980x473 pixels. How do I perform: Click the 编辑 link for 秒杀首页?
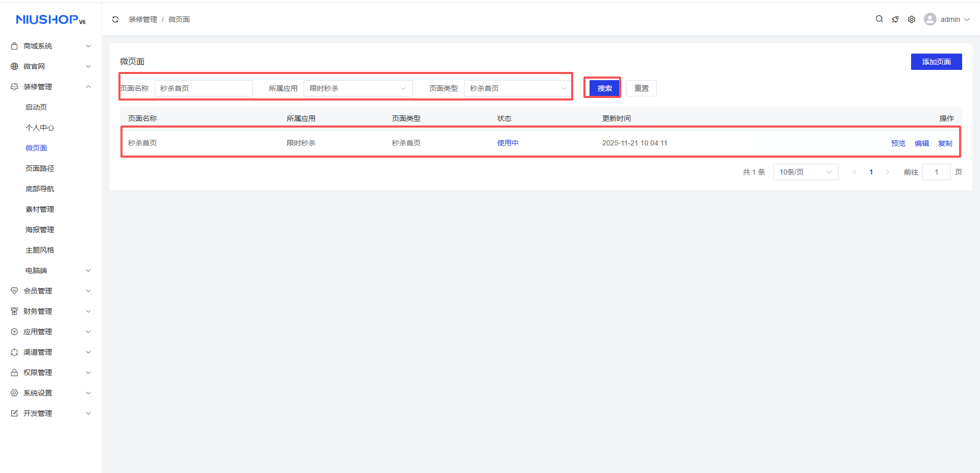[921, 143]
